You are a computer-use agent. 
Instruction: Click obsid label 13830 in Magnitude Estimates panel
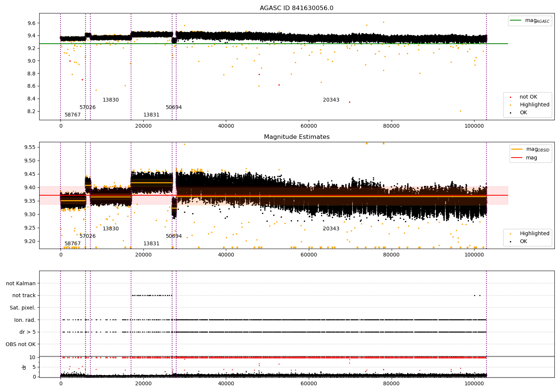(111, 229)
